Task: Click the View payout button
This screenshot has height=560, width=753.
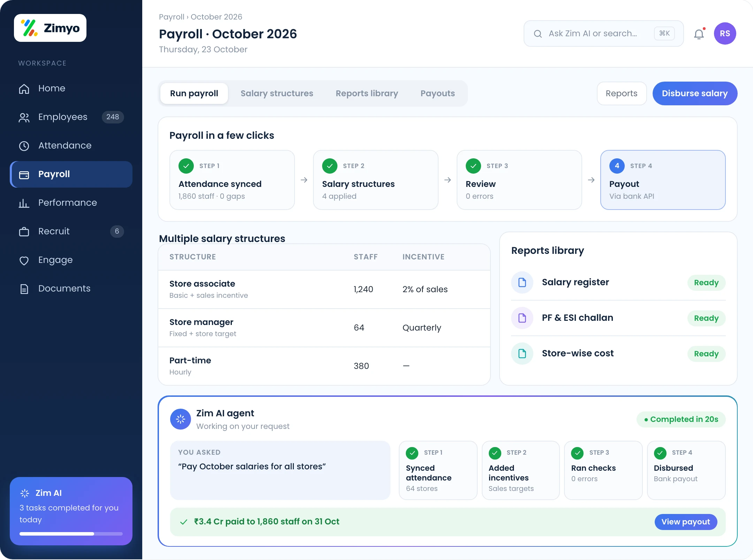Action: [x=686, y=522]
